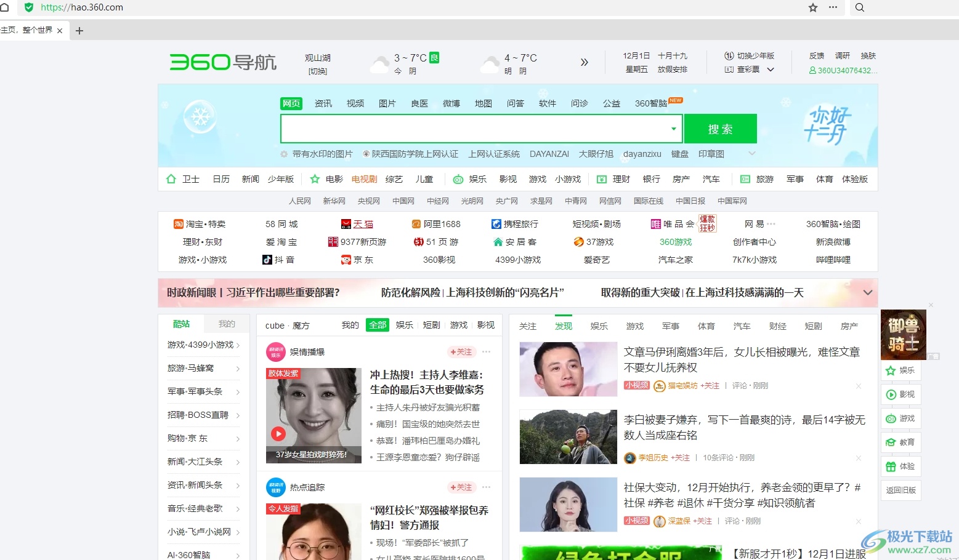This screenshot has width=959, height=560.
Task: Open the three-dots browser menu
Action: pyautogui.click(x=833, y=7)
